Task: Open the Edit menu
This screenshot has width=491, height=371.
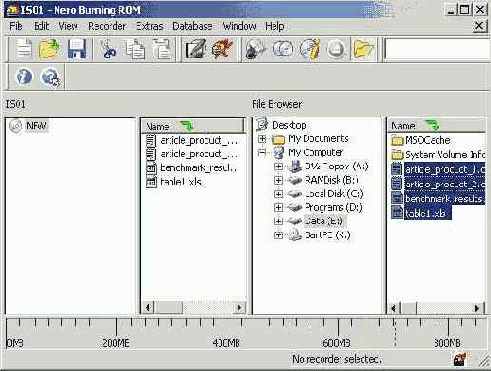Action: (42, 26)
